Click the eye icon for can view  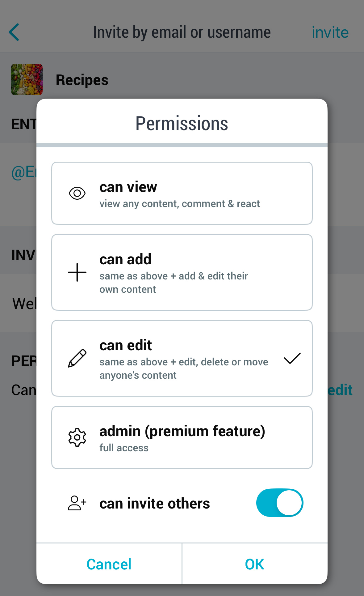click(x=77, y=194)
